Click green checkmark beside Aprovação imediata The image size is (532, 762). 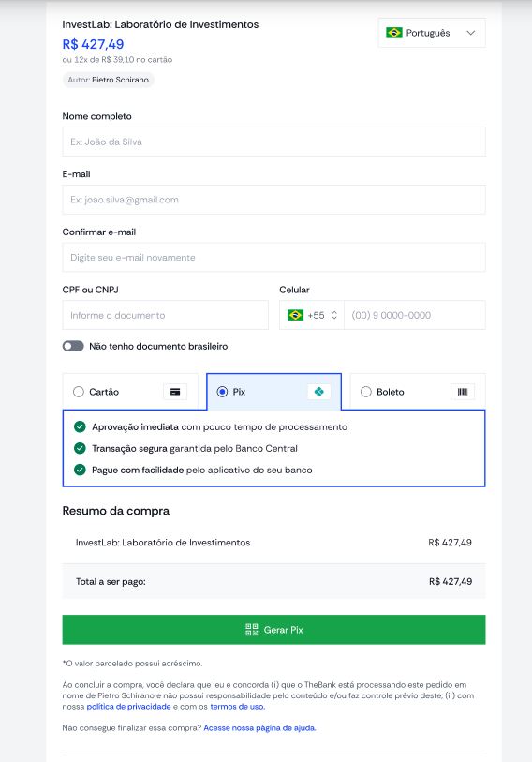80,426
